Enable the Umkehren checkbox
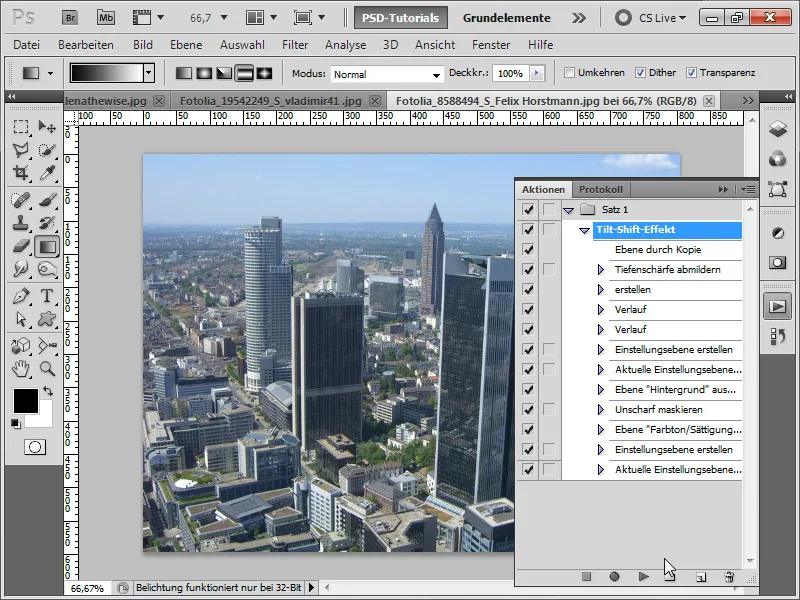Image resolution: width=800 pixels, height=600 pixels. coord(569,72)
